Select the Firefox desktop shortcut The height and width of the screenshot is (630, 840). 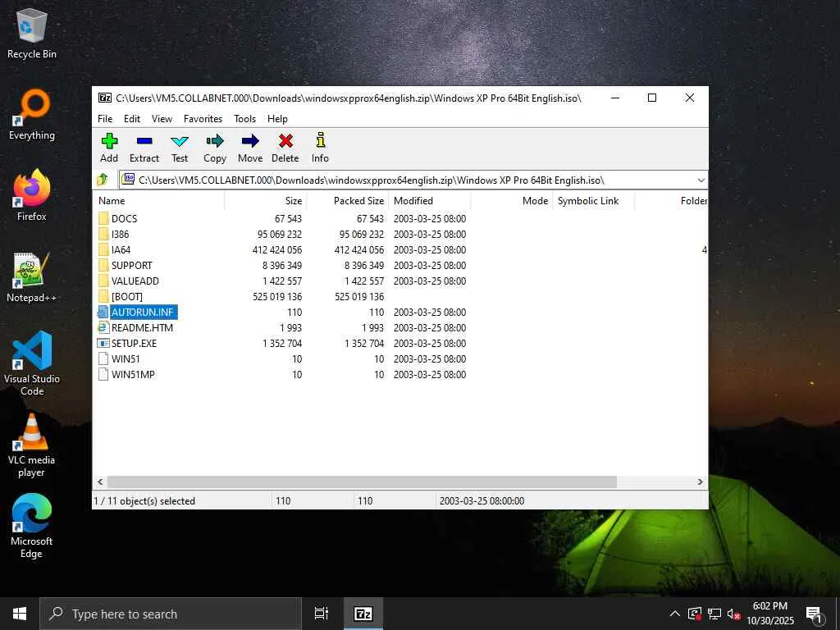coord(32,195)
